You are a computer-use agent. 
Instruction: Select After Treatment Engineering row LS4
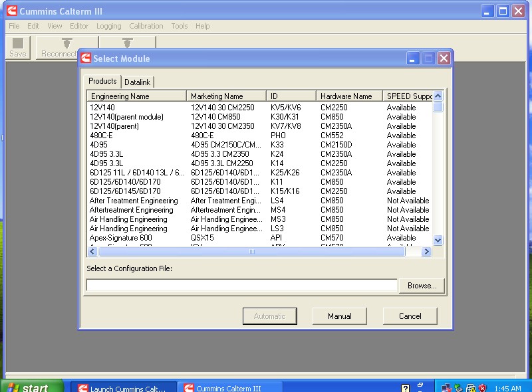click(259, 201)
